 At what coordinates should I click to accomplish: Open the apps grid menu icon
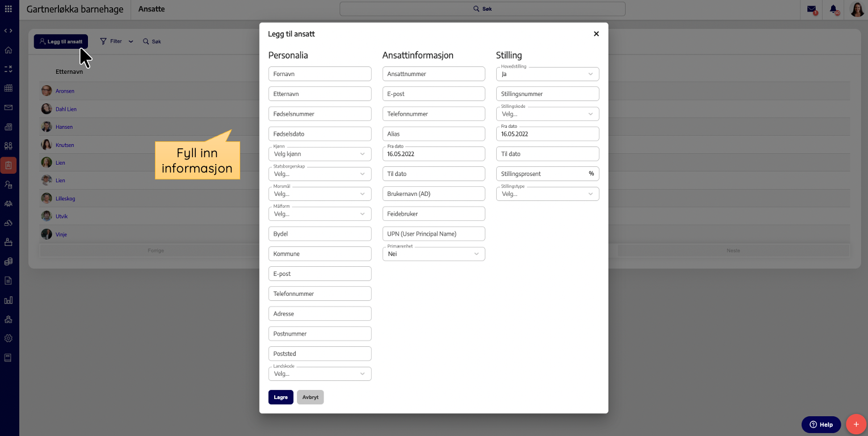[x=9, y=9]
